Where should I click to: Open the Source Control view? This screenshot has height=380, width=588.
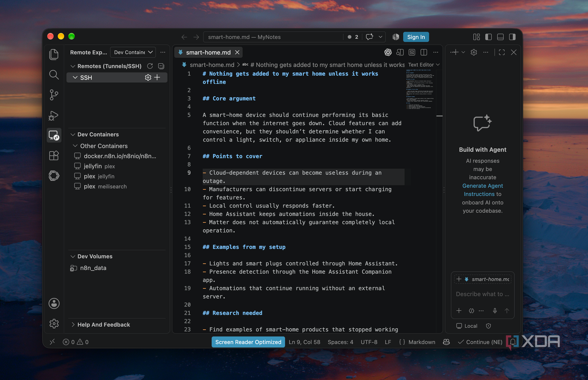tap(54, 95)
